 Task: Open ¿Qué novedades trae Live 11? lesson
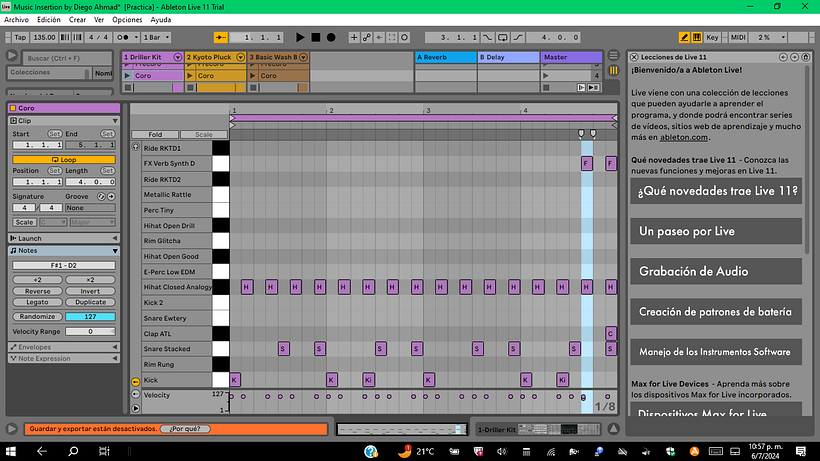(716, 191)
